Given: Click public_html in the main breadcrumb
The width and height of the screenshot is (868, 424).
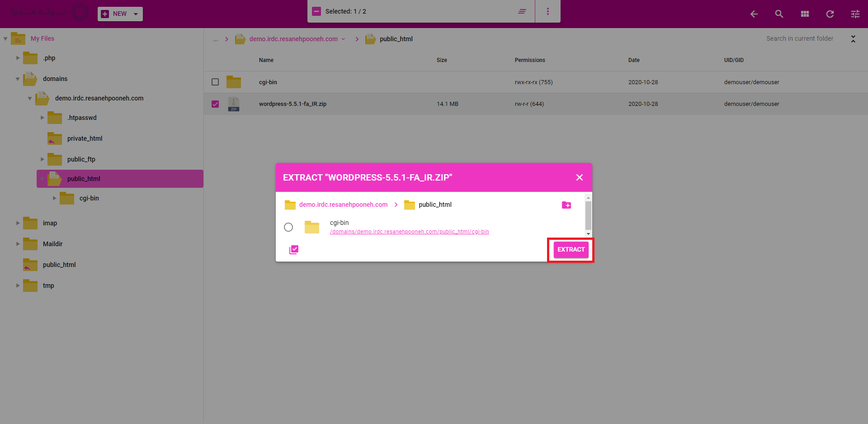Looking at the screenshot, I should tap(396, 39).
